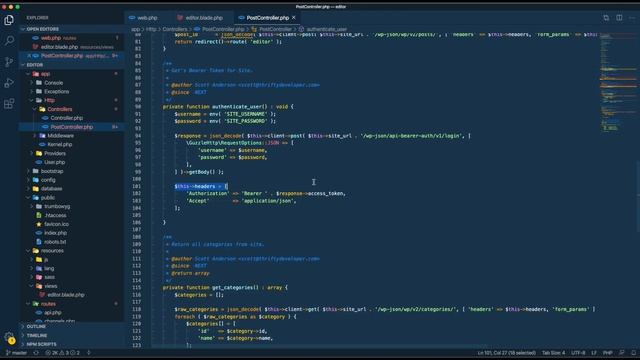This screenshot has height=360, width=640.
Task: Collapse the public folder
Action: pos(47,198)
